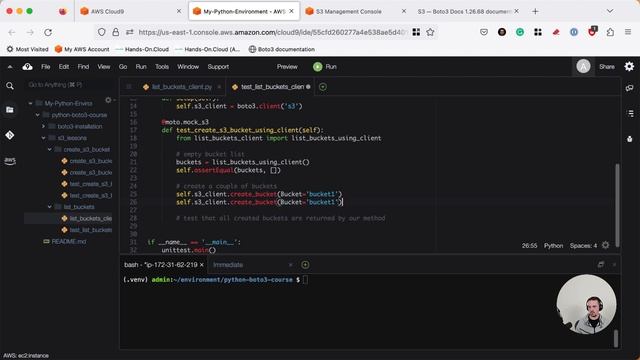List all browser tabs chevron
Screen dimensions: 640x360
click(x=610, y=11)
